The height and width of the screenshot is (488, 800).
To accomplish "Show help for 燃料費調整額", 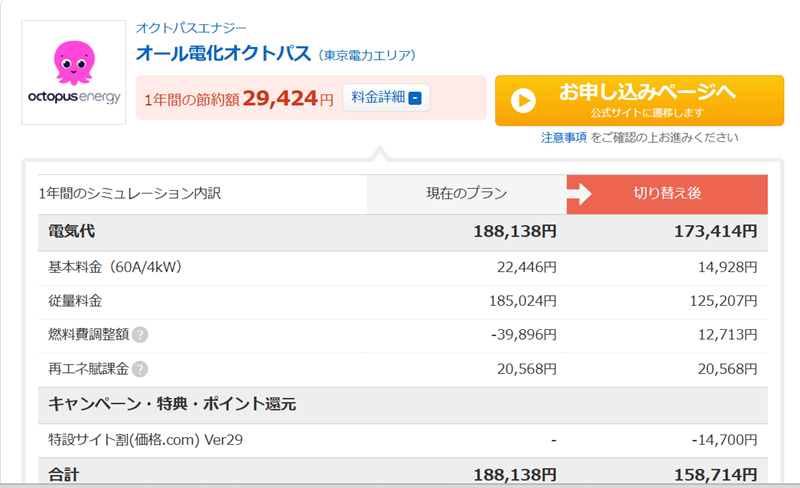I will pyautogui.click(x=140, y=335).
